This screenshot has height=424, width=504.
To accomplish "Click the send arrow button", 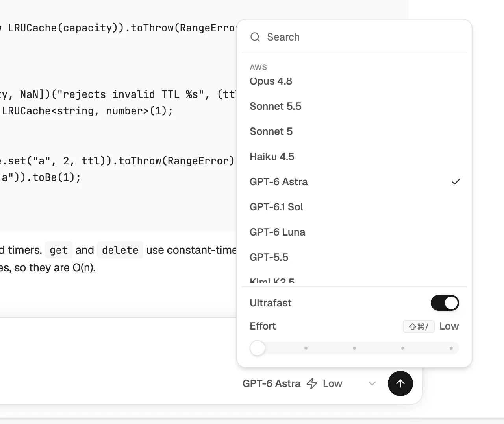I will pyautogui.click(x=400, y=383).
